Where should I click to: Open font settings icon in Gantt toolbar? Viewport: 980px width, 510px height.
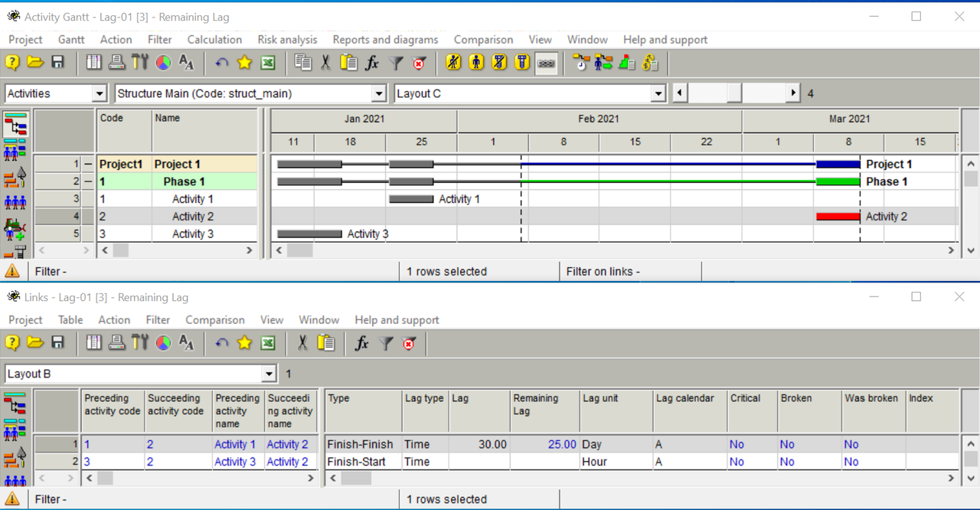(x=186, y=63)
